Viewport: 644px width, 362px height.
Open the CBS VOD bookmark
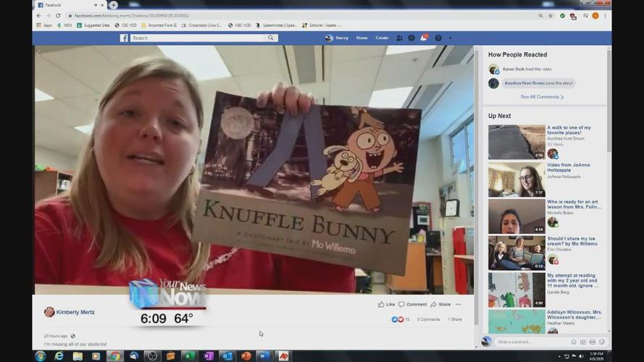coord(125,25)
